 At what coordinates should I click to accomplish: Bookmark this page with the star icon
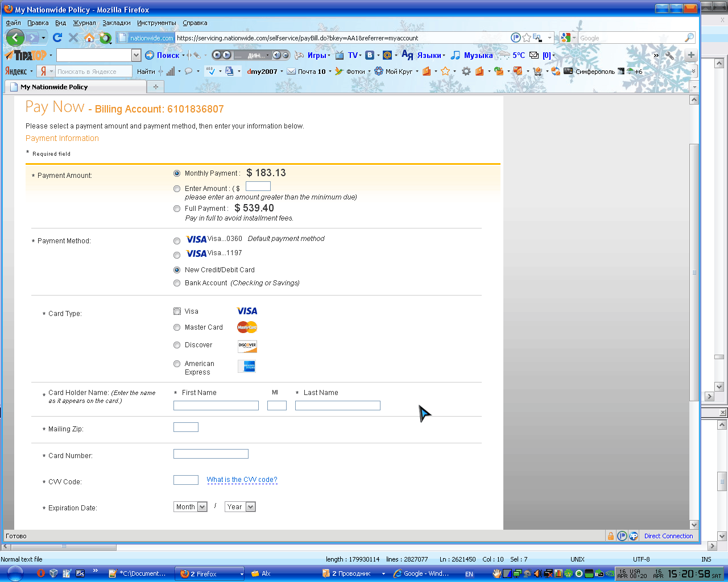click(x=527, y=38)
